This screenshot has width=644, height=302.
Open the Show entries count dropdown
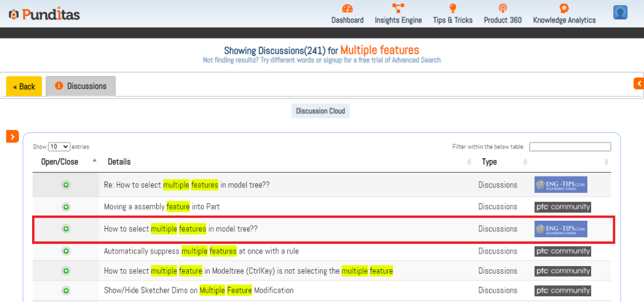click(x=59, y=147)
